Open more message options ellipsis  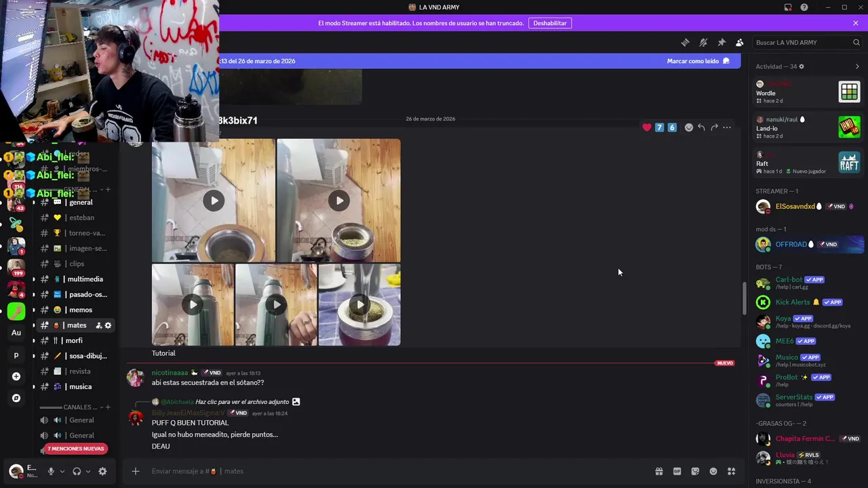tap(727, 127)
